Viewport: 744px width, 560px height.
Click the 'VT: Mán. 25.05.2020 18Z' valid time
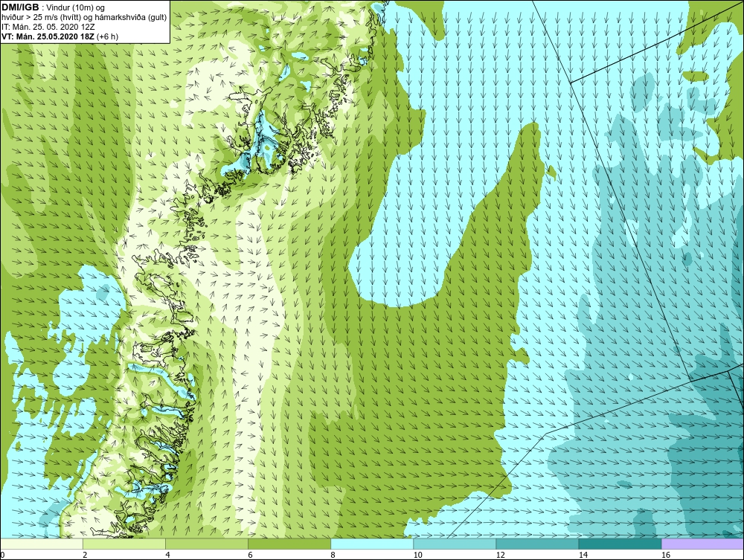pyautogui.click(x=48, y=36)
